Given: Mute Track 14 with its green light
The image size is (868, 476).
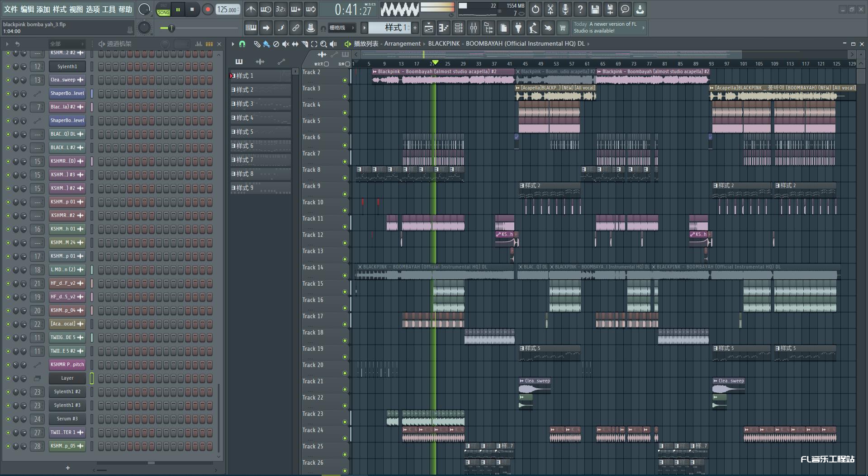Looking at the screenshot, I should (x=345, y=276).
